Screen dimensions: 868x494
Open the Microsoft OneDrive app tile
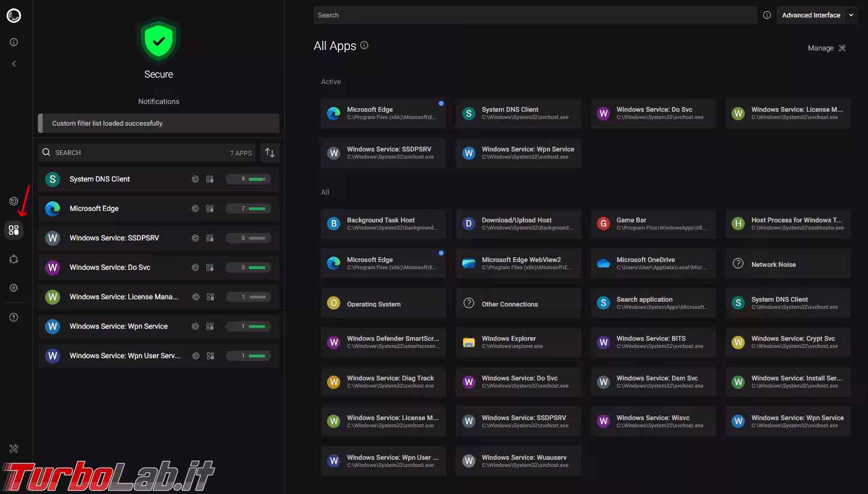click(x=653, y=264)
